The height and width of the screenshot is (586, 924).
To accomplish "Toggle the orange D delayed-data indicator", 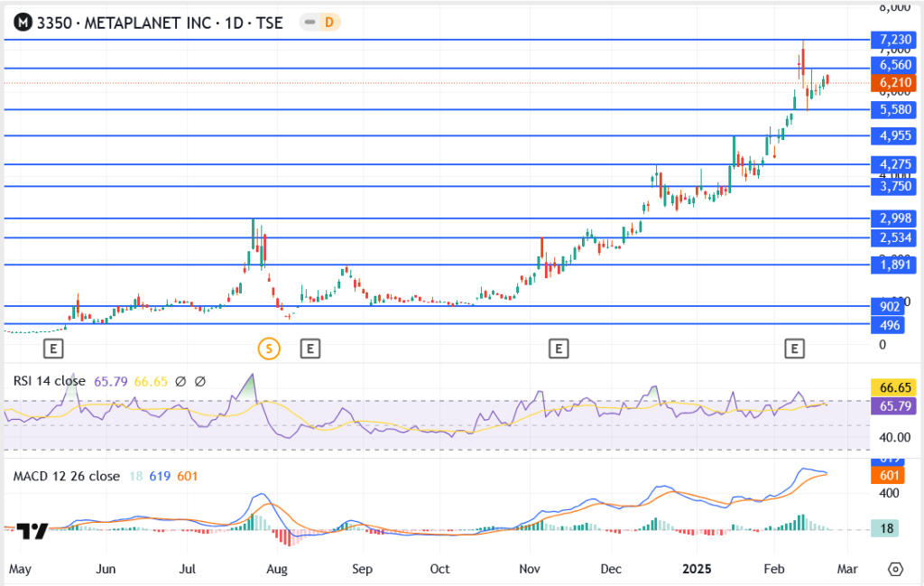I will (x=329, y=23).
